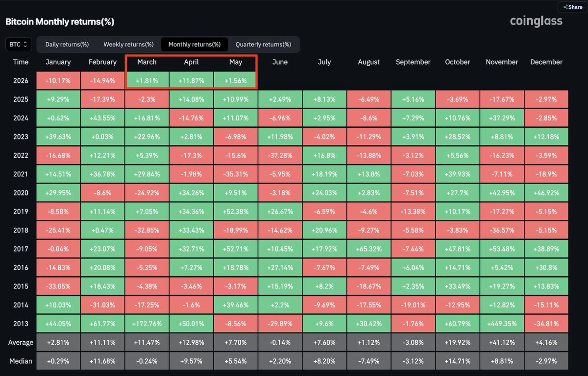Screen dimensions: 588x376
Task: Select the Average April cell +12.98%
Action: coord(191,342)
